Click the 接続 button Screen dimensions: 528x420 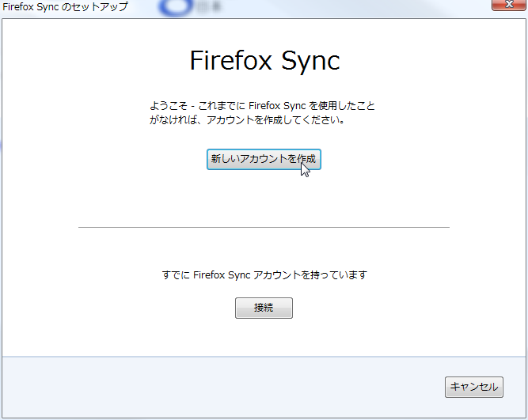pos(264,308)
